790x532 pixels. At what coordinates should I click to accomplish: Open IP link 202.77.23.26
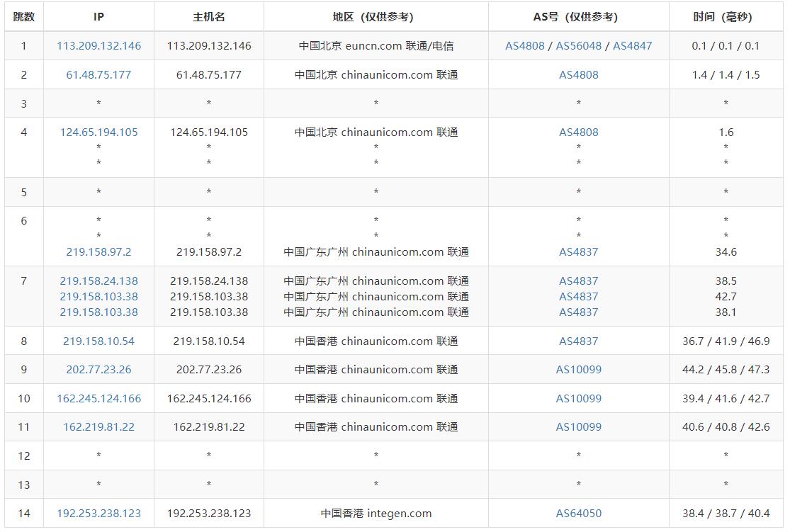[98, 370]
